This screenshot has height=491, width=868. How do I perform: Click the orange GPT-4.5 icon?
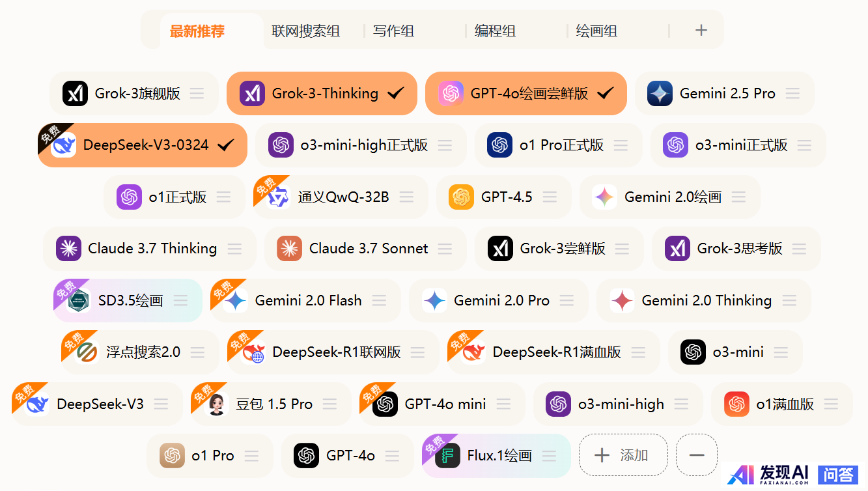pyautogui.click(x=461, y=197)
